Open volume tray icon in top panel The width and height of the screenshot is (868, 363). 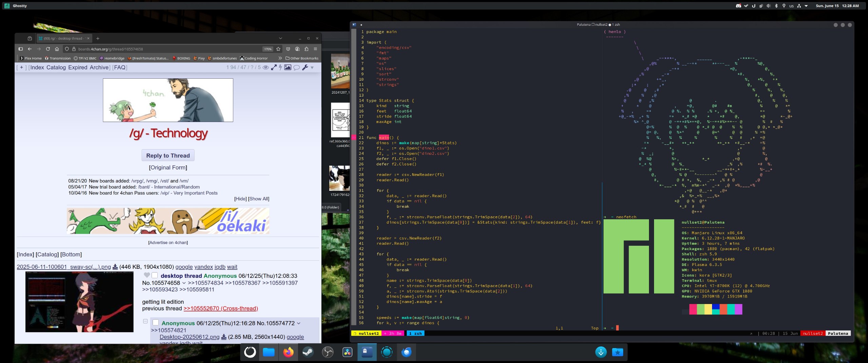tap(769, 6)
